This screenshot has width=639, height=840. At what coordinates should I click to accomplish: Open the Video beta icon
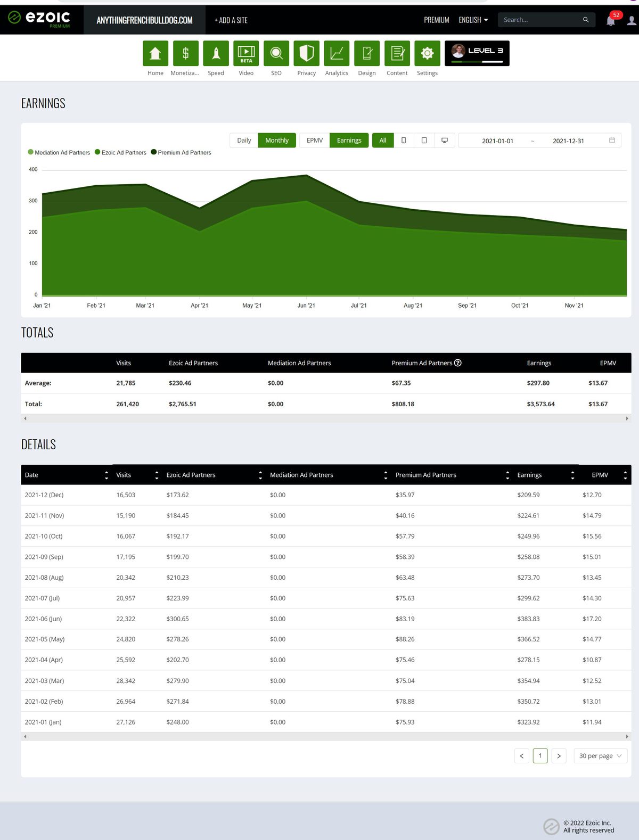point(246,53)
